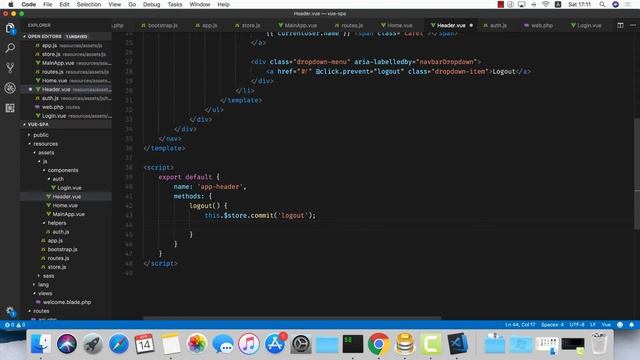Open Home.vue in components folder tree

click(x=64, y=205)
